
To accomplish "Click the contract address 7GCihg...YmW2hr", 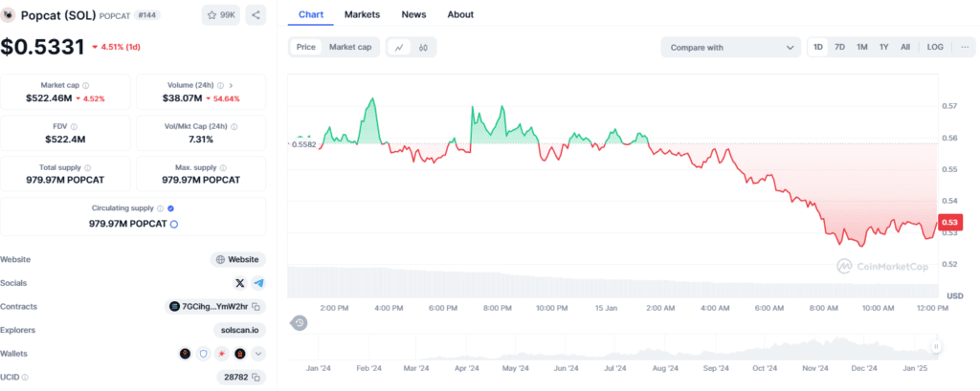I will click(215, 307).
